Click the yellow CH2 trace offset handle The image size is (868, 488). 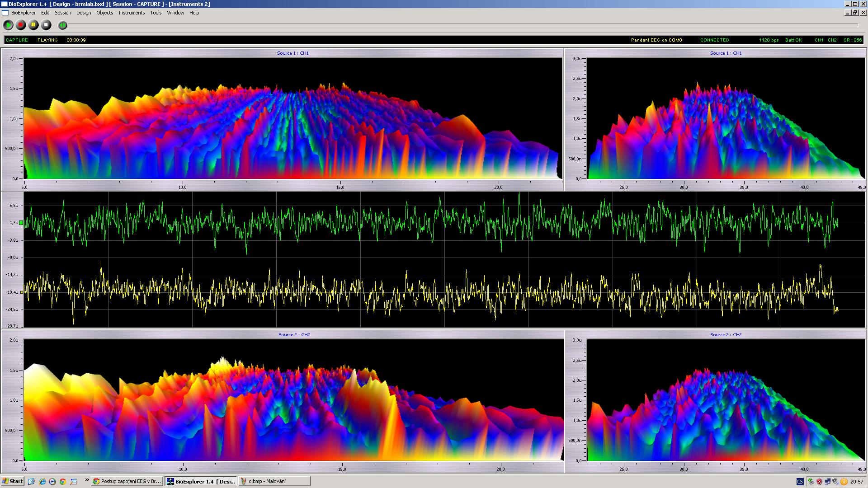(22, 292)
